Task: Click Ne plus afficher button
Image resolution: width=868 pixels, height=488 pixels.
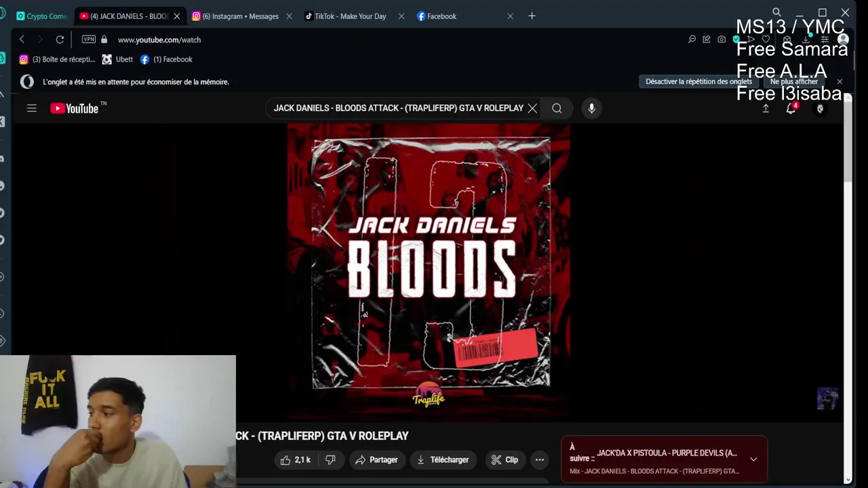Action: point(794,81)
